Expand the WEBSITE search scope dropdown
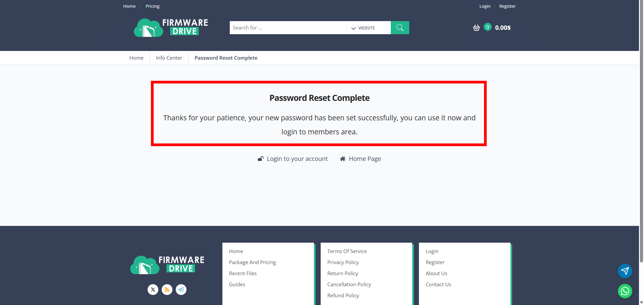This screenshot has height=305, width=644. (x=364, y=28)
